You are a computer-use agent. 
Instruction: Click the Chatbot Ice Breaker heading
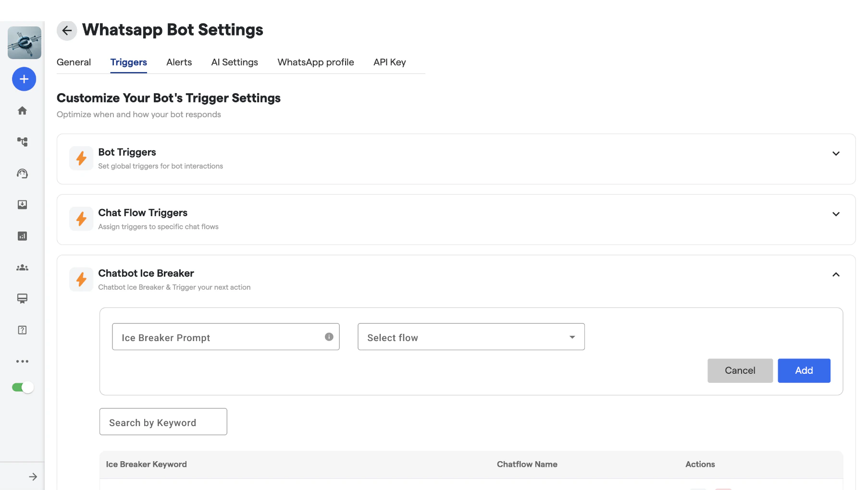(x=146, y=273)
